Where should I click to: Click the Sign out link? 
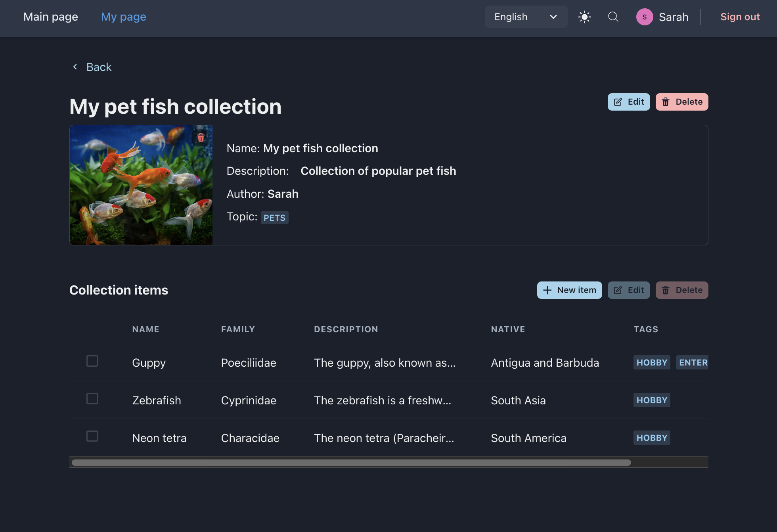tap(740, 17)
